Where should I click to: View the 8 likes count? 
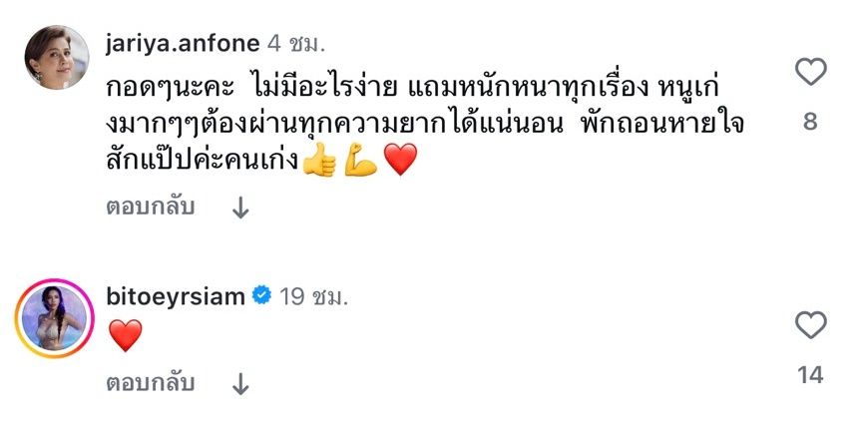pos(810,122)
